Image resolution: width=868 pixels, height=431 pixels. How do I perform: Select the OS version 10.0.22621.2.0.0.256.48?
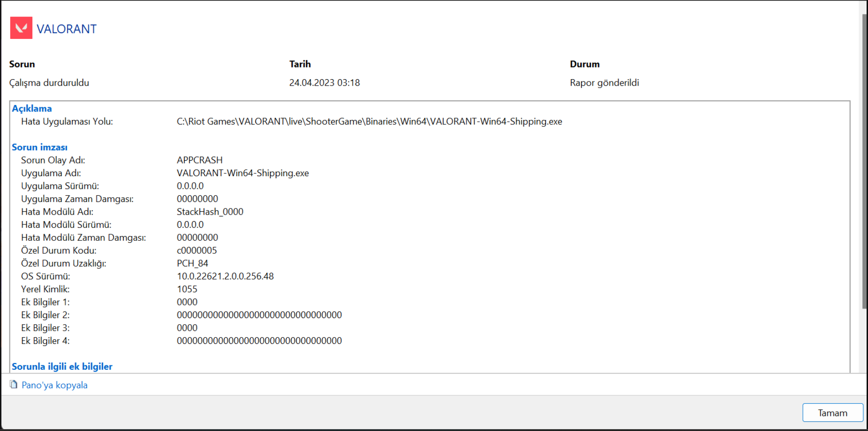pyautogui.click(x=225, y=276)
